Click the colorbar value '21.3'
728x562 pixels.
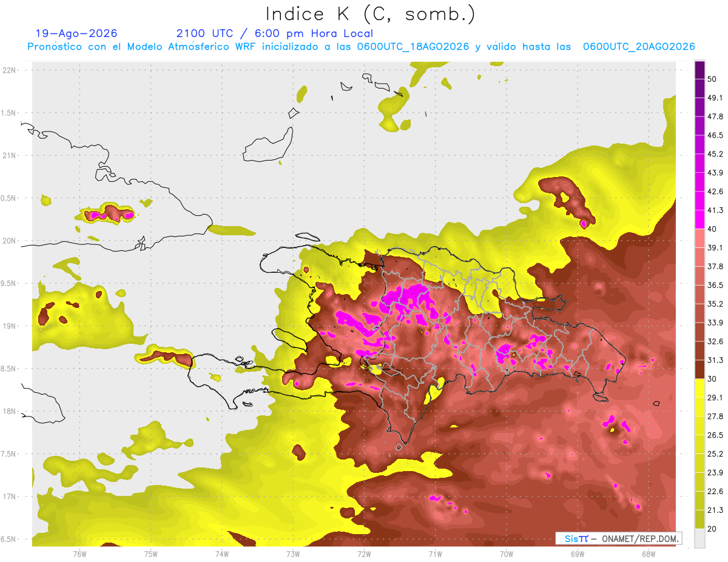[x=715, y=510]
